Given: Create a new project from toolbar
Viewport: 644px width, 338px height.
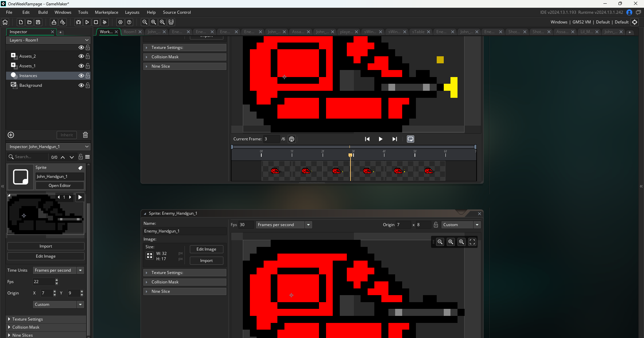Looking at the screenshot, I should pyautogui.click(x=21, y=22).
